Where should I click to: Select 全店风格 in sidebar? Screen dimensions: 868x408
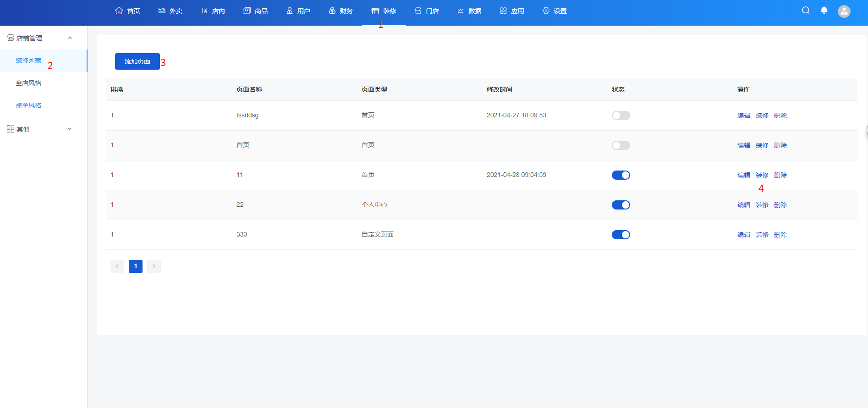[44, 83]
